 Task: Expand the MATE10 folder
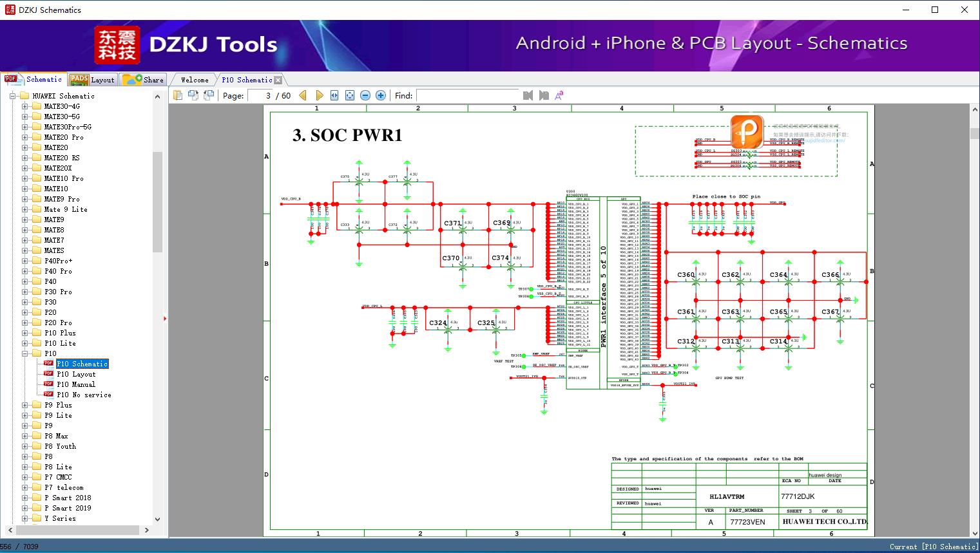tap(25, 189)
